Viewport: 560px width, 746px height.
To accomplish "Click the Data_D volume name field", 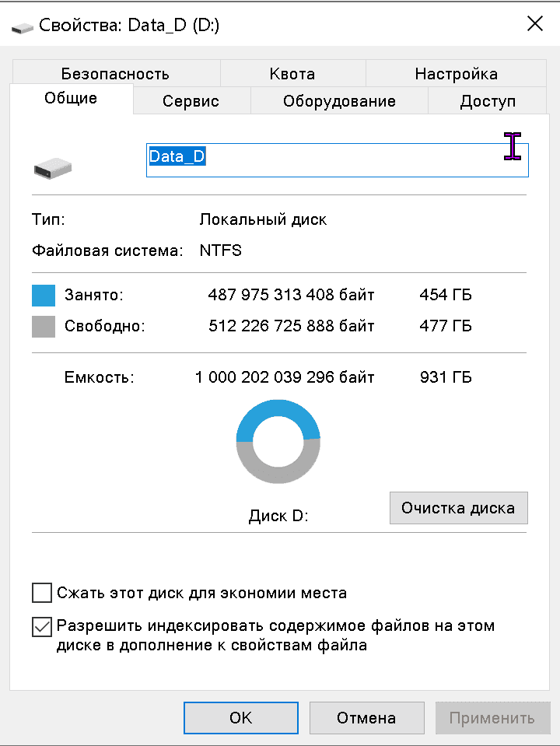I will [x=338, y=160].
